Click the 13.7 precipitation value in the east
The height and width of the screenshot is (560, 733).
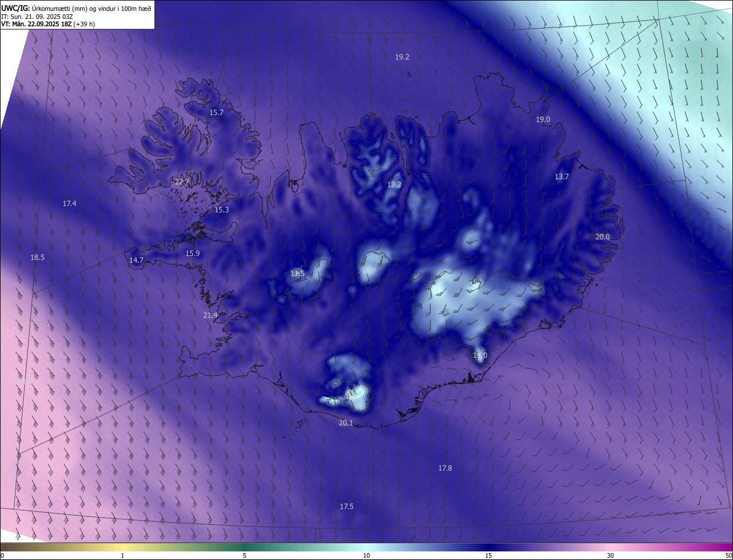[562, 177]
